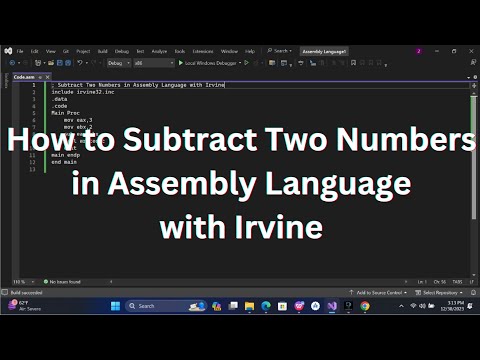The width and height of the screenshot is (480, 360).
Task: Open the Git menu
Action: pos(66,51)
